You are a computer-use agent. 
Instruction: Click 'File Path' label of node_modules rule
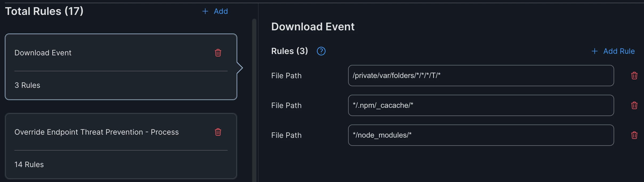[x=286, y=135]
